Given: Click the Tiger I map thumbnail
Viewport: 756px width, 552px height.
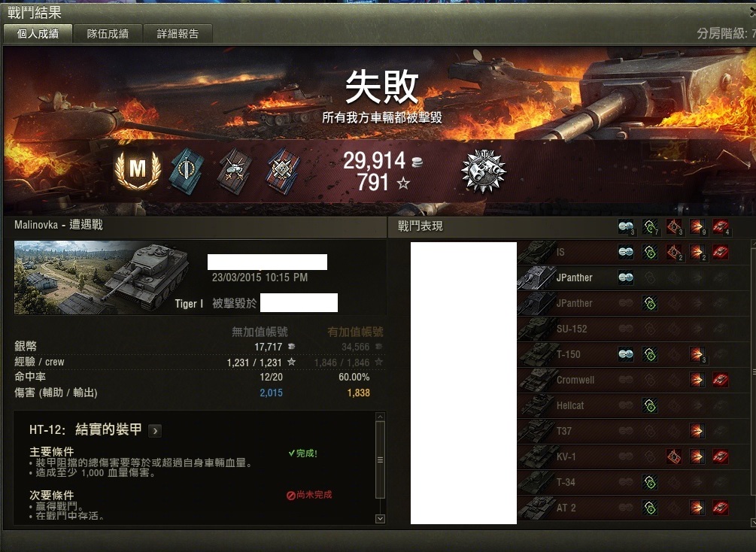Looking at the screenshot, I should pyautogui.click(x=102, y=278).
